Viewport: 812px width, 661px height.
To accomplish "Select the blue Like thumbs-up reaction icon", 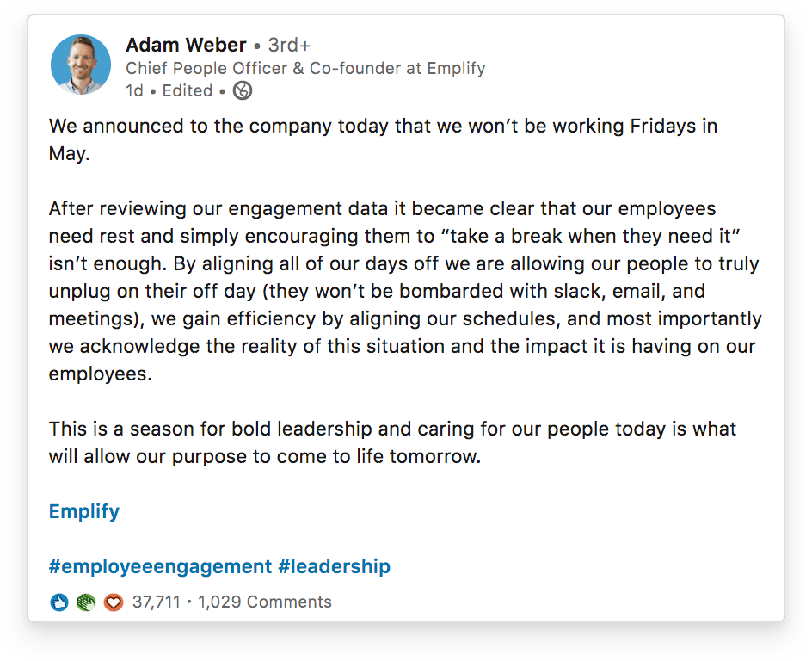I will pos(59,602).
